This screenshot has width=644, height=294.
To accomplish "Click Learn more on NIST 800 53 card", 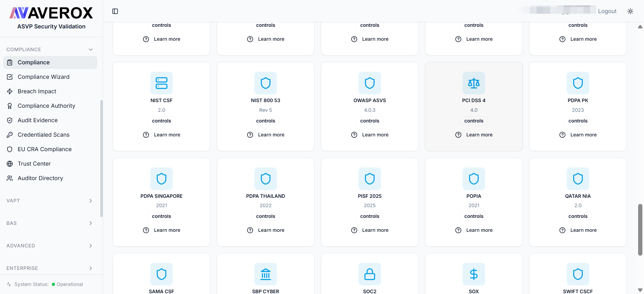I will pos(266,135).
